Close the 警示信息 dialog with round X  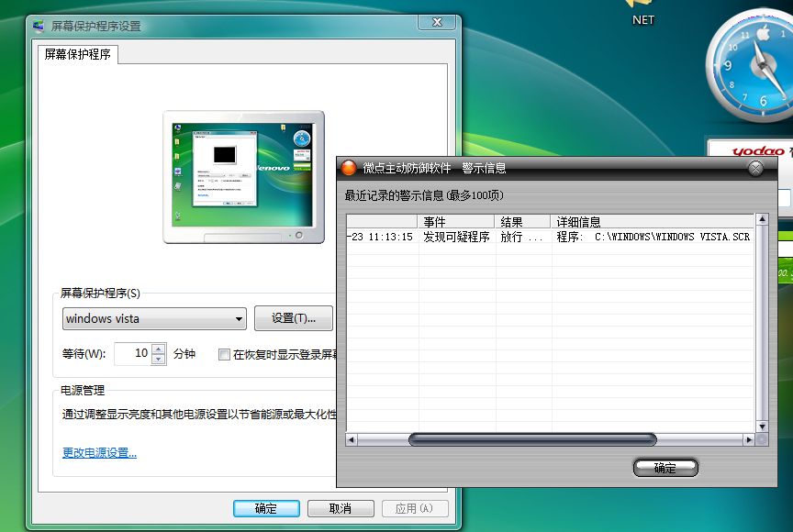755,168
